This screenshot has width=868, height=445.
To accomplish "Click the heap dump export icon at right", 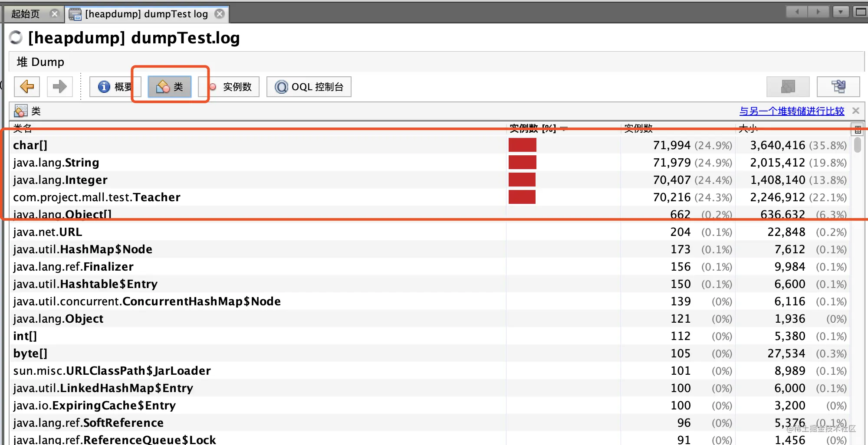I will [838, 87].
